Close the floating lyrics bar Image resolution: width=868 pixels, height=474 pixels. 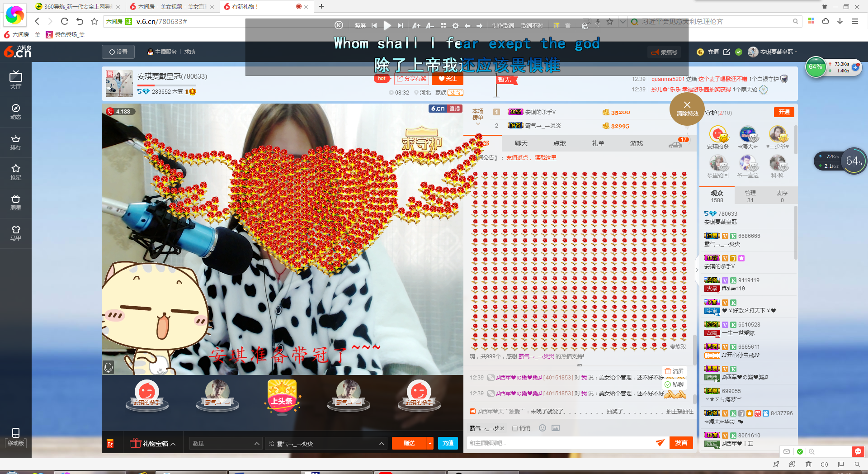coord(597,25)
